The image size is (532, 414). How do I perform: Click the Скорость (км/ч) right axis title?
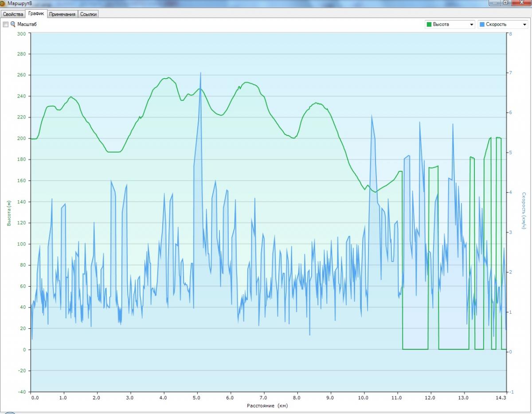[x=524, y=211]
